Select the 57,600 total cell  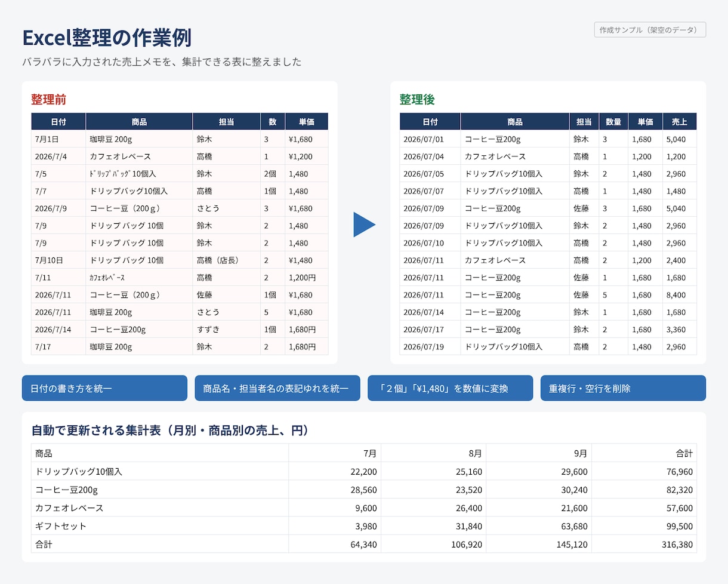(x=644, y=508)
